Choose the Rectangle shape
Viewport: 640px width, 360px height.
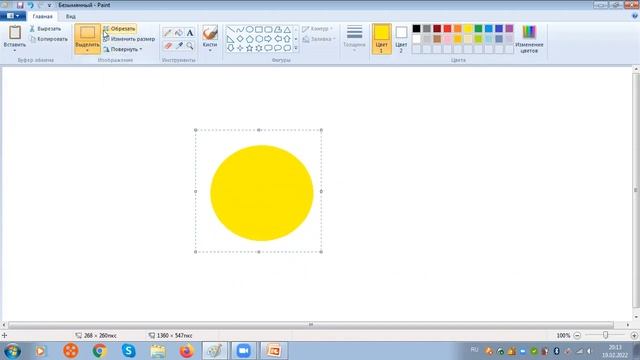259,29
